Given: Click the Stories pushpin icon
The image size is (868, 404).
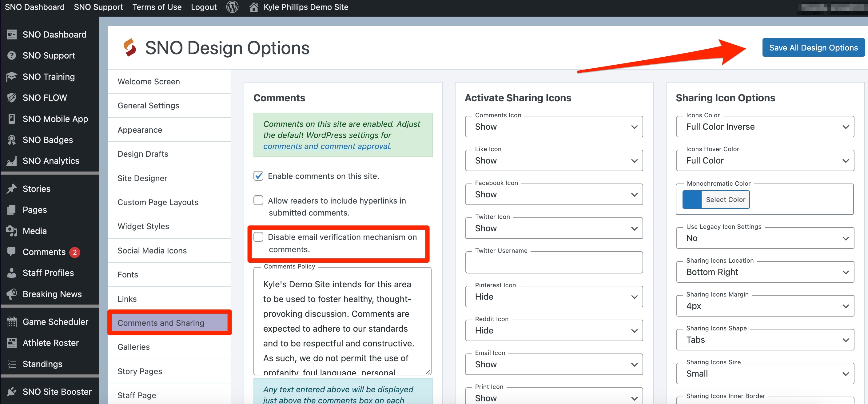Looking at the screenshot, I should [11, 188].
